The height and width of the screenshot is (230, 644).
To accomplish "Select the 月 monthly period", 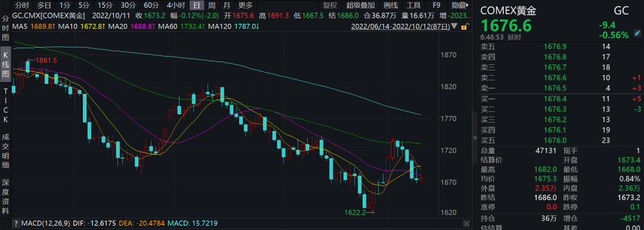I will click(x=227, y=5).
